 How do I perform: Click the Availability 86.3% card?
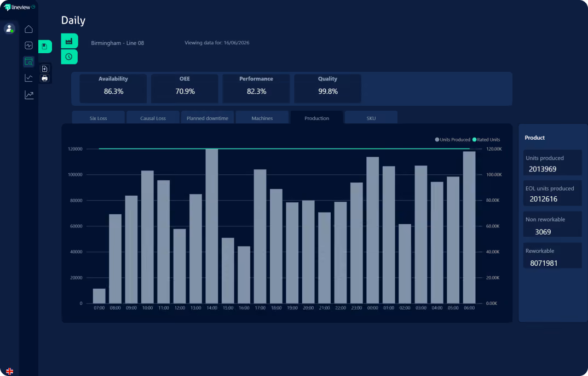click(113, 89)
